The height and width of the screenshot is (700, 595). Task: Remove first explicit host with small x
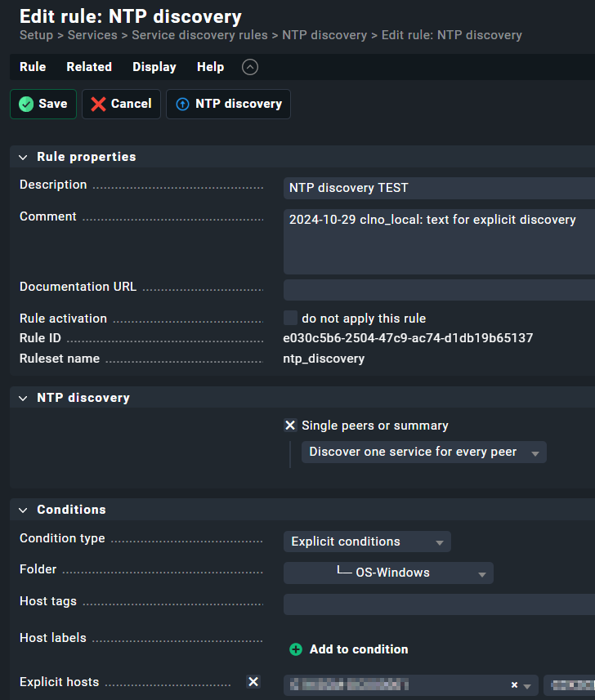(514, 684)
